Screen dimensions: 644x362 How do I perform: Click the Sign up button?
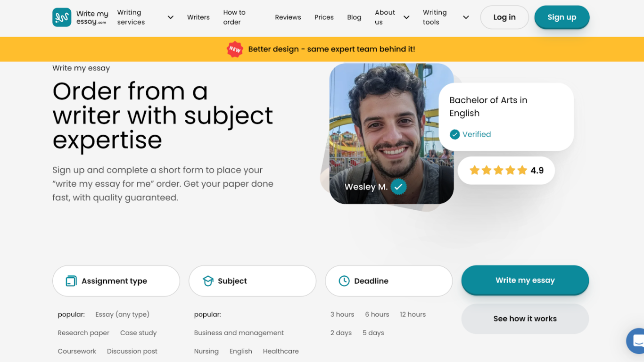[561, 17]
